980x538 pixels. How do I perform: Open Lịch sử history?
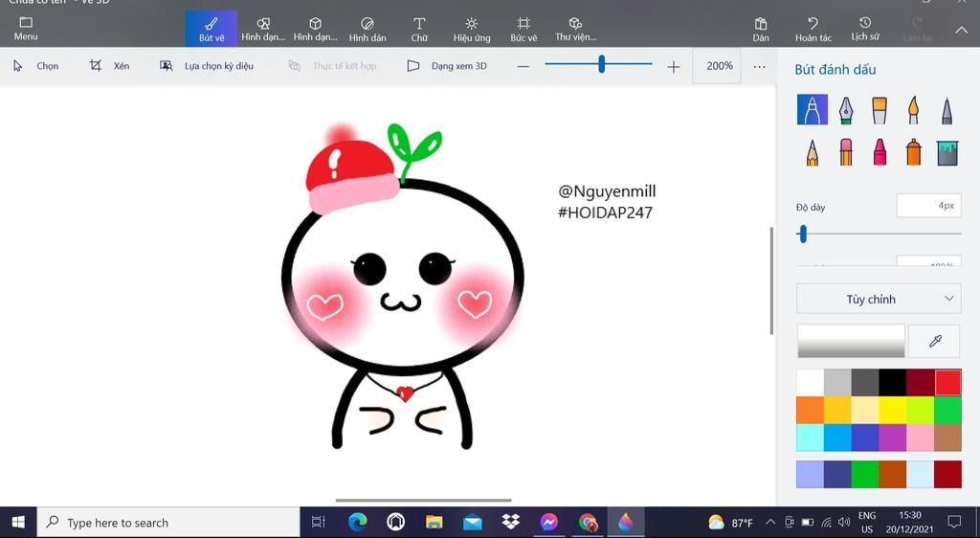click(x=865, y=29)
